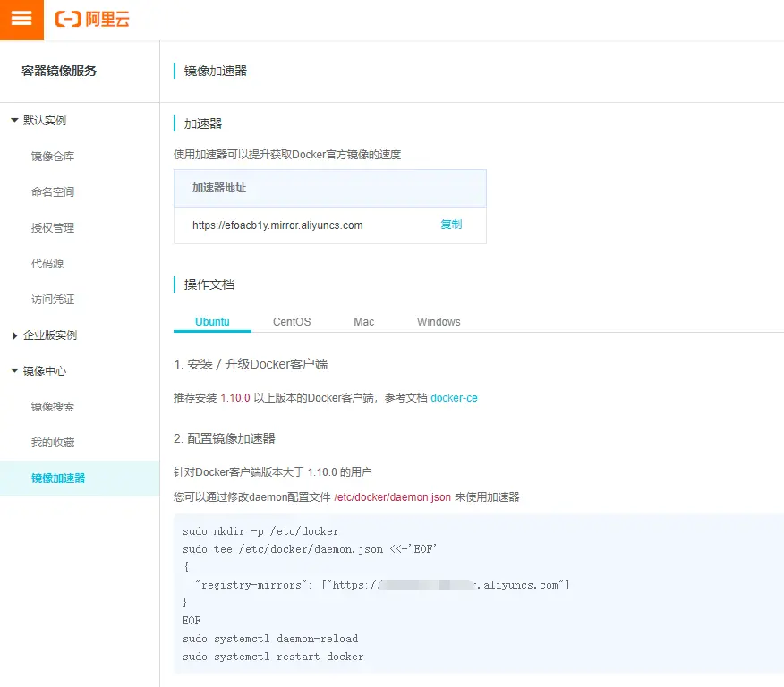
Task: Click the 'sudo systemctl daemon-reload' line
Action: click(x=270, y=639)
